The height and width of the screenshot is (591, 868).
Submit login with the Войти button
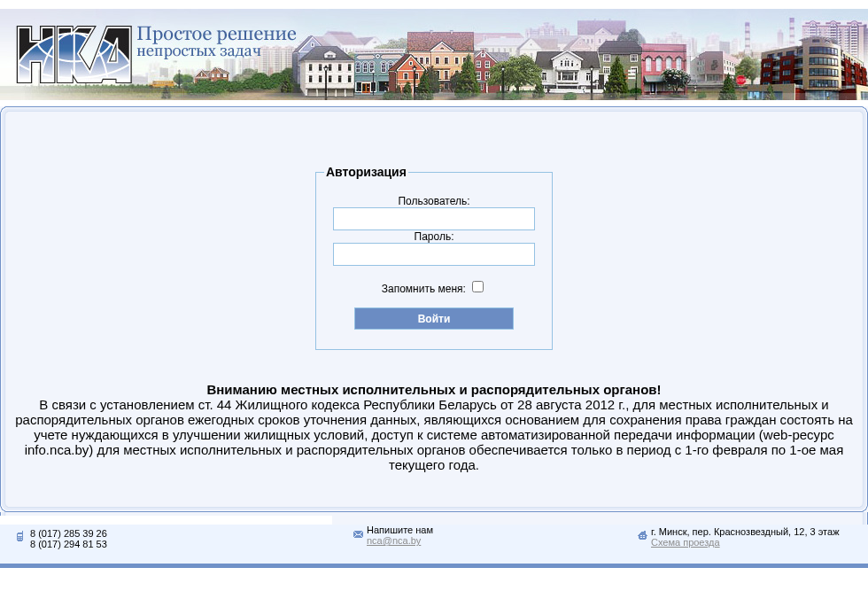tap(433, 318)
